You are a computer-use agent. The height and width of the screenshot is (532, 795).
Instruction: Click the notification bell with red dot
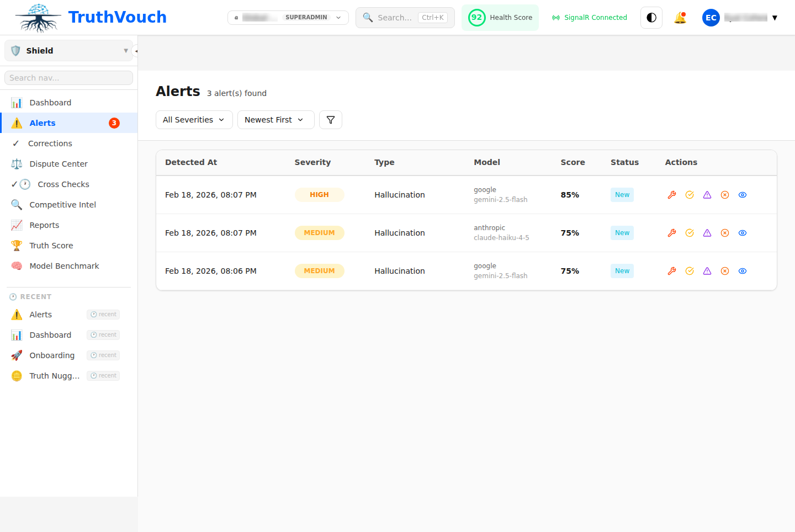[x=680, y=17]
